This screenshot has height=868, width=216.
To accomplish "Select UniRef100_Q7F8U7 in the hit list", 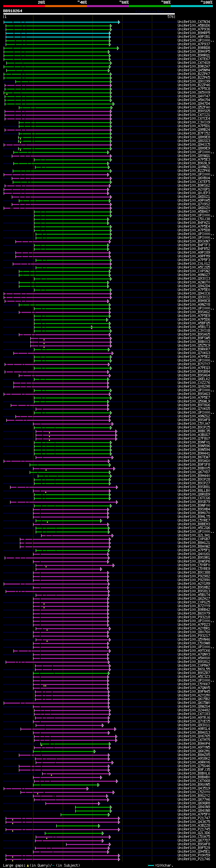I will coord(194,439).
